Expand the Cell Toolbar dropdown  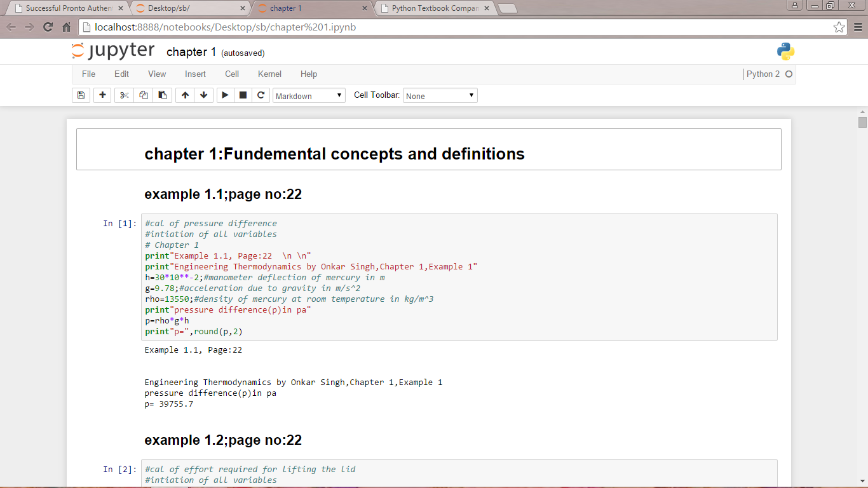pos(440,96)
